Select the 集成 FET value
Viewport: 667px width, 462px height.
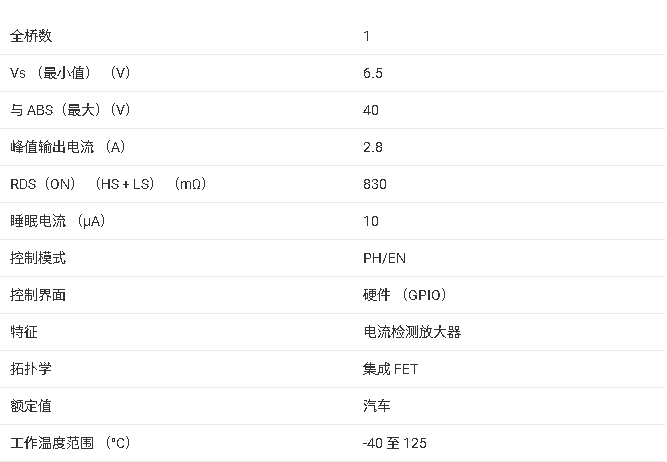391,369
